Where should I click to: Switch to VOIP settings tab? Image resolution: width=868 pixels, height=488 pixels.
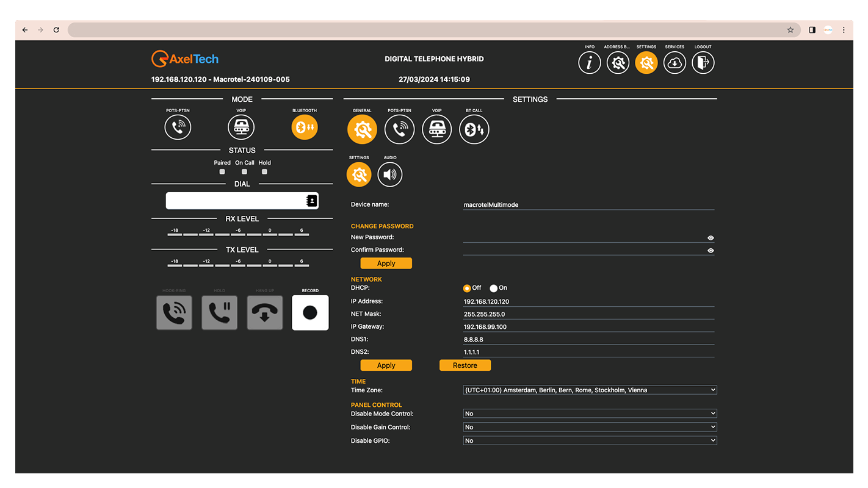pyautogui.click(x=436, y=129)
